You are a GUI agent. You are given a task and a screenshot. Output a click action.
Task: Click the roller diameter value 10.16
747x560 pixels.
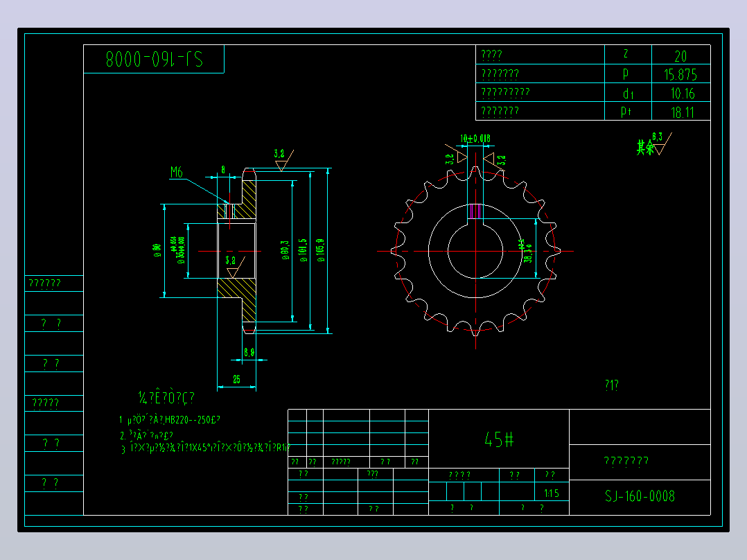[x=683, y=94]
